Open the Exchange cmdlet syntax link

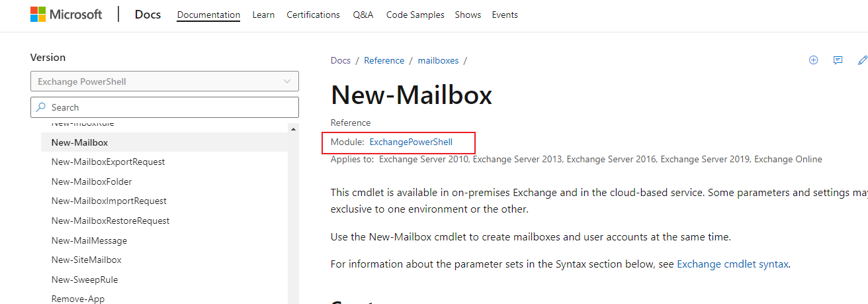732,264
